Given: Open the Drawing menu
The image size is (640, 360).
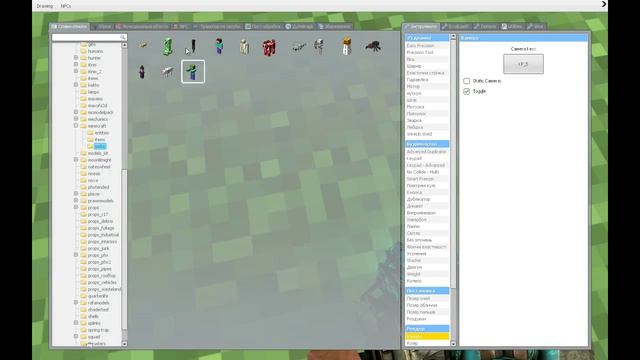Looking at the screenshot, I should pos(44,6).
